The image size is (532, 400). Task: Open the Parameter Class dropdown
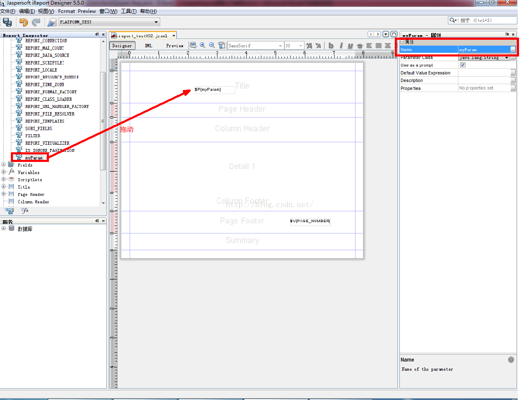click(x=507, y=58)
